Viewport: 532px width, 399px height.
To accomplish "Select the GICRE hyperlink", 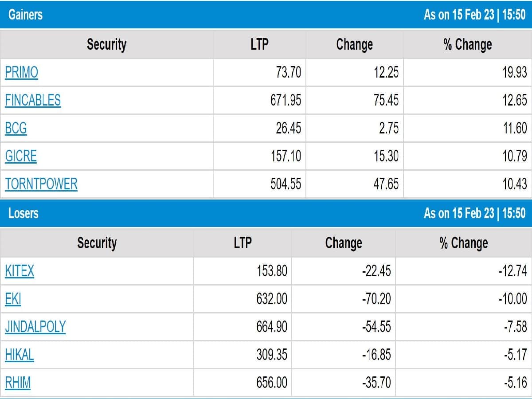I will tap(20, 156).
